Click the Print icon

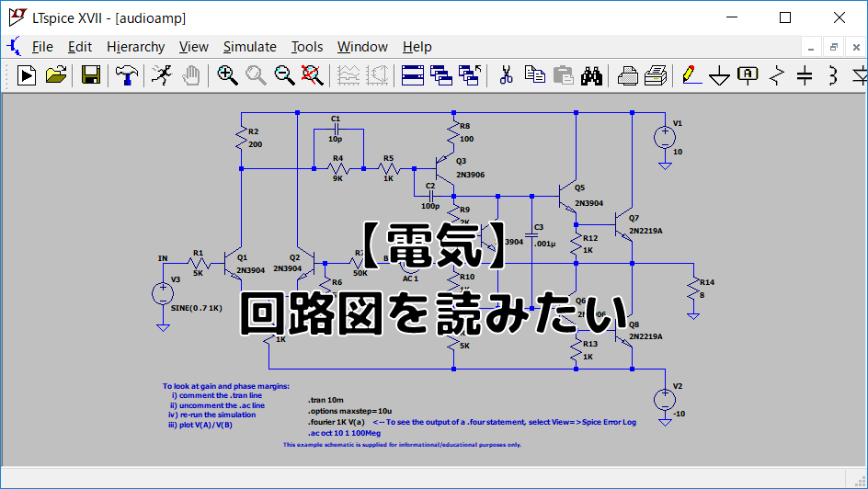(627, 75)
